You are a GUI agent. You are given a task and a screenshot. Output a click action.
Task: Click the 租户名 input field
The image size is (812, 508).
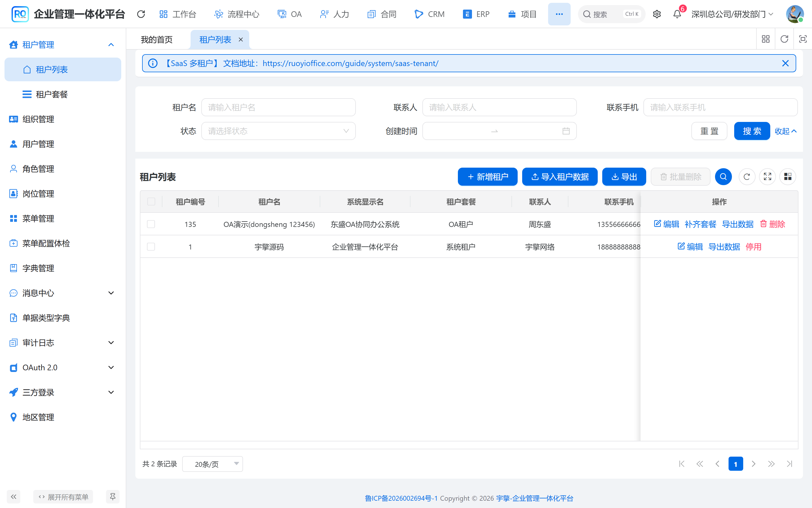278,107
